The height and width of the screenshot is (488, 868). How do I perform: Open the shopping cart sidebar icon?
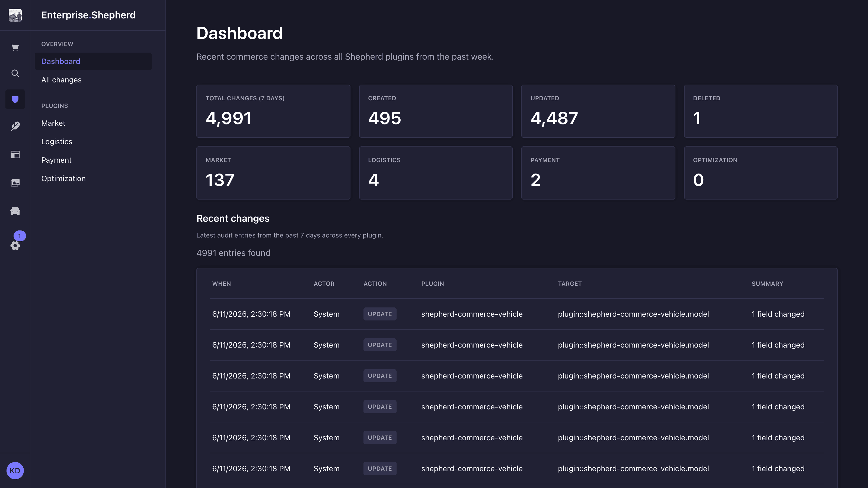pyautogui.click(x=15, y=47)
